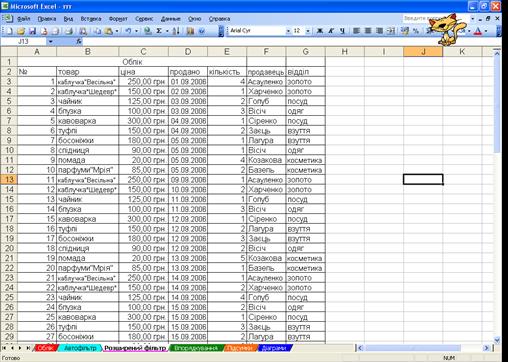Toggle Underline formatting button
508x362 pixels.
coord(342,31)
